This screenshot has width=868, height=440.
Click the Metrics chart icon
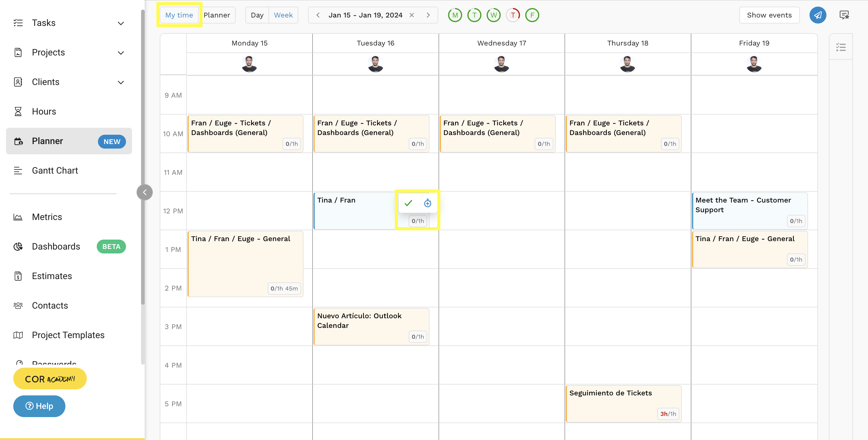pos(18,217)
